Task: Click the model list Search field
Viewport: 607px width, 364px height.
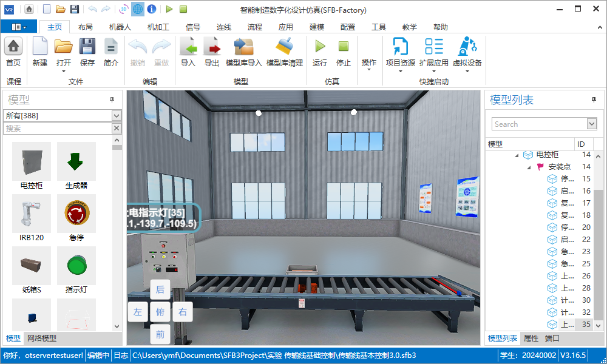Action: point(539,124)
